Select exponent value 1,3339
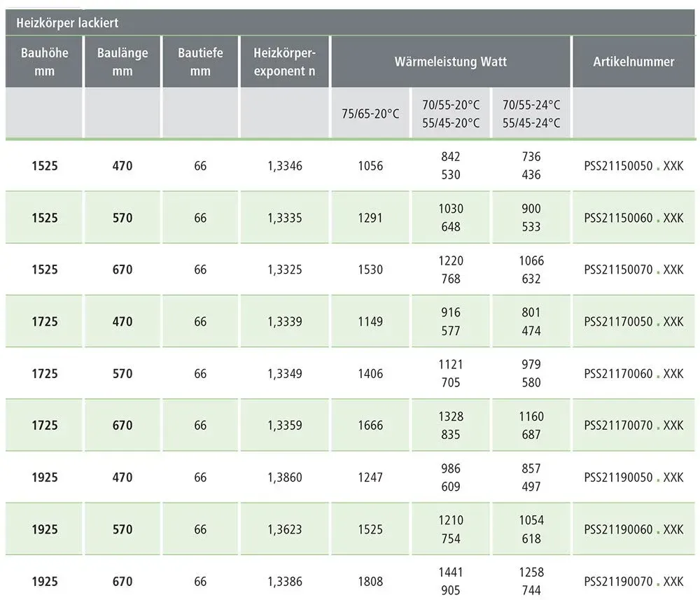The image size is (700, 600). click(285, 321)
